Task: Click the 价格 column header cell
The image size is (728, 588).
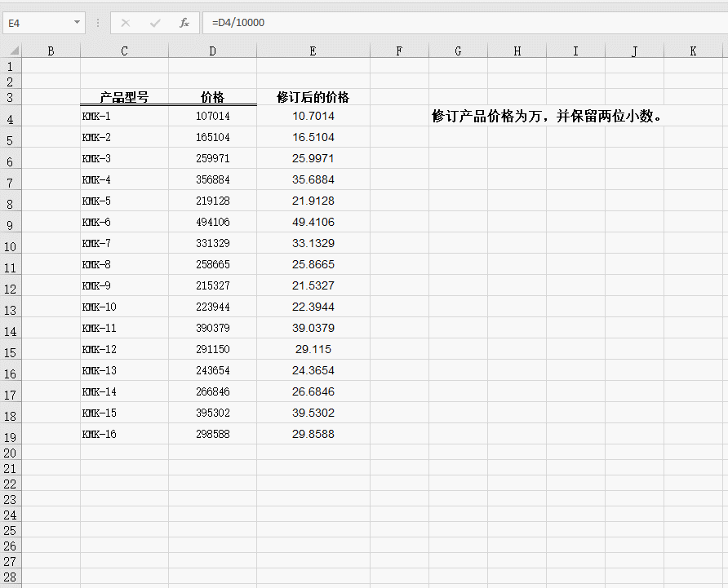Action: (x=212, y=96)
